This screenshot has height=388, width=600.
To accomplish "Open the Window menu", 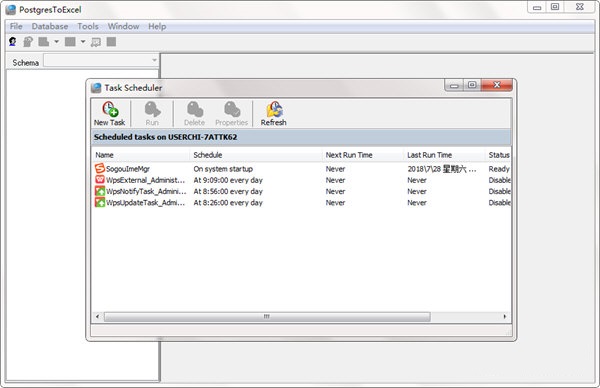I will (123, 26).
